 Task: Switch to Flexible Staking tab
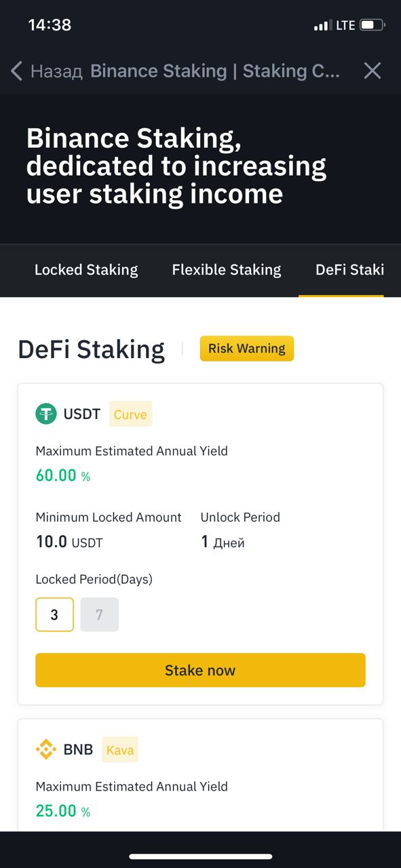click(x=227, y=270)
